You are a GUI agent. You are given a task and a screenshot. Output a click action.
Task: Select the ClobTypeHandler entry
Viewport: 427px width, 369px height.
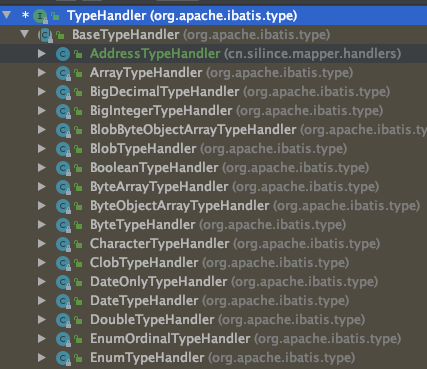coord(213,263)
